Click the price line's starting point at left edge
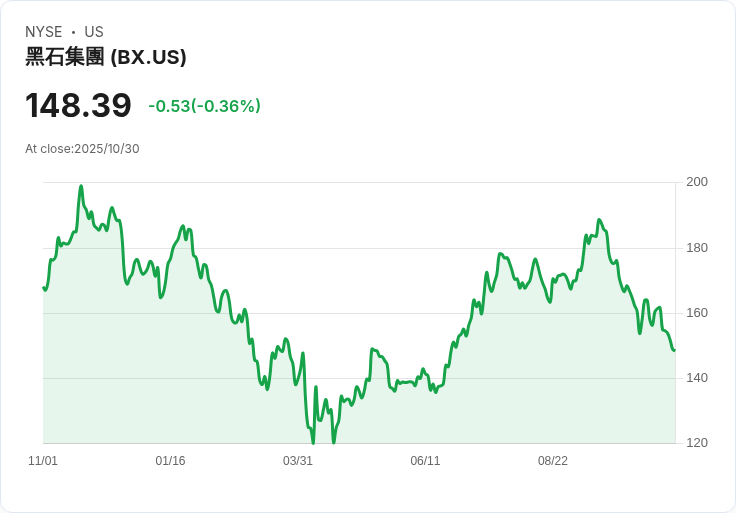Image resolution: width=736 pixels, height=513 pixels. pos(44,288)
